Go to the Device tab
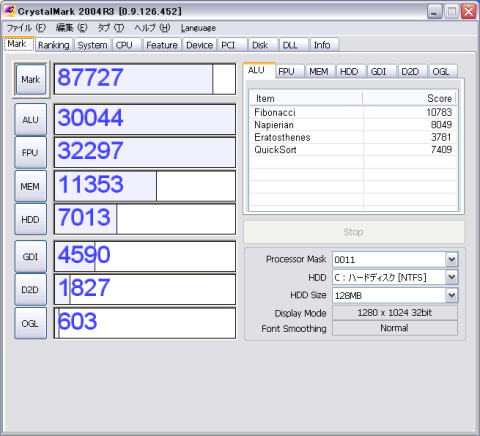The height and width of the screenshot is (436, 480). tap(199, 45)
